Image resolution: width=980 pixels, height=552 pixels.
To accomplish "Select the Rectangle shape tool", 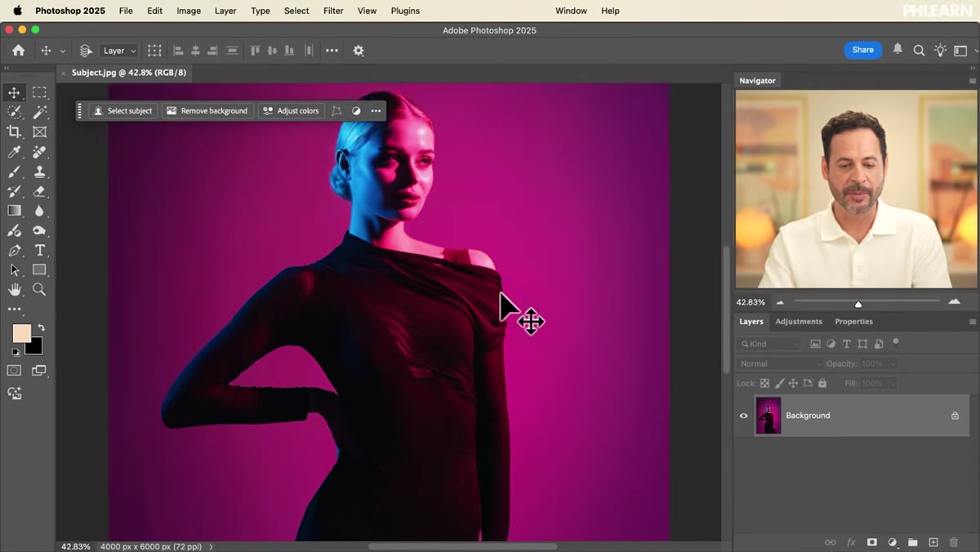I will click(x=39, y=269).
